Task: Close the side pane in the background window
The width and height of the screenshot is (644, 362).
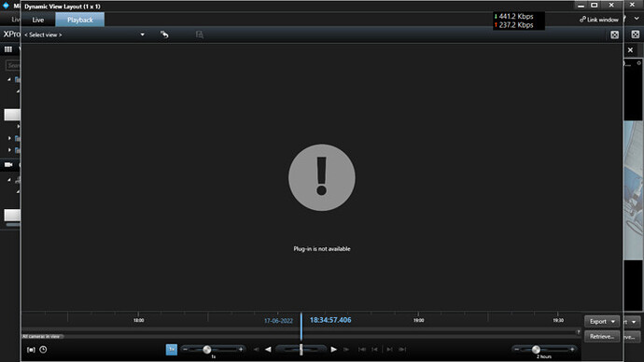Action: point(630,50)
